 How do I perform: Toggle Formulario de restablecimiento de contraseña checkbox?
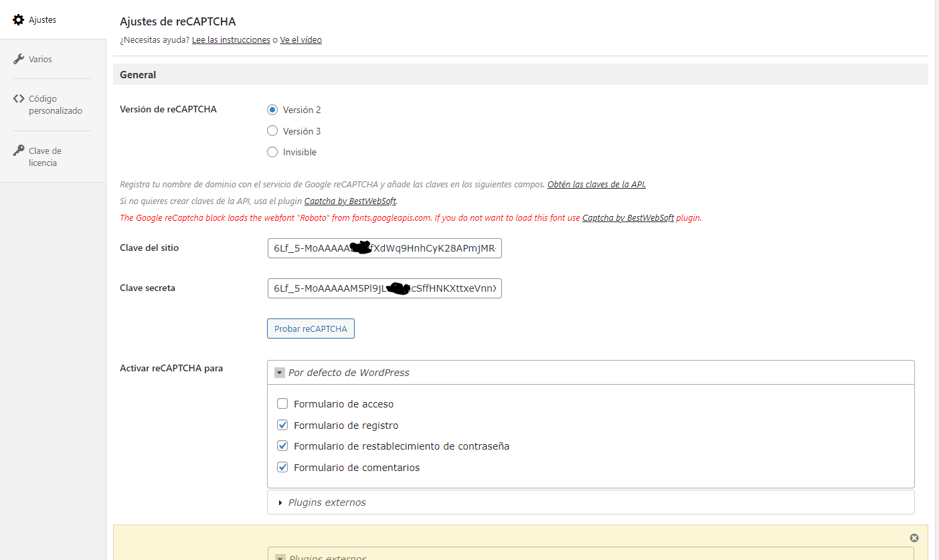coord(282,446)
